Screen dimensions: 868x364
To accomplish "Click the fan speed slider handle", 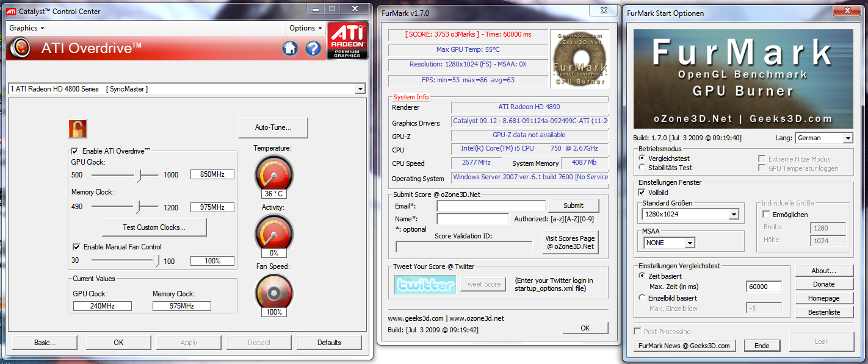I will (x=157, y=261).
